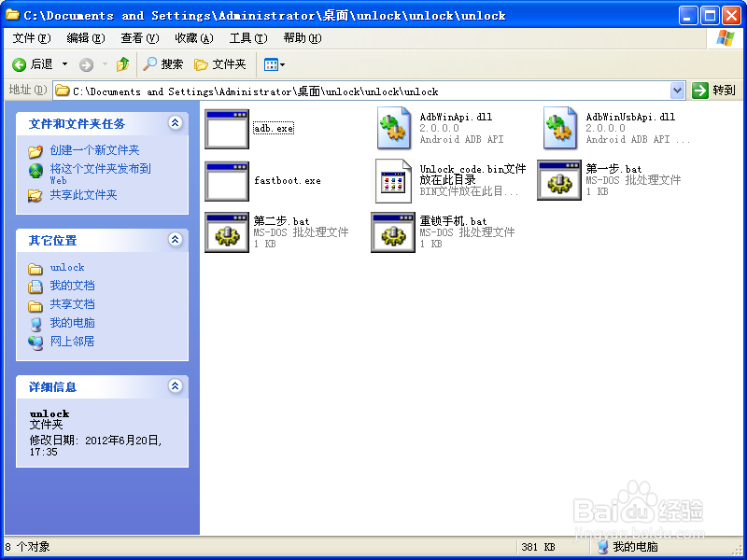Open the 编辑(E) menu

86,38
